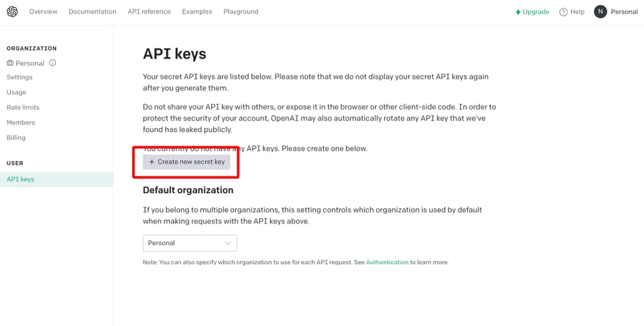Image resolution: width=644 pixels, height=326 pixels.
Task: Go to Billing settings
Action: pyautogui.click(x=16, y=138)
